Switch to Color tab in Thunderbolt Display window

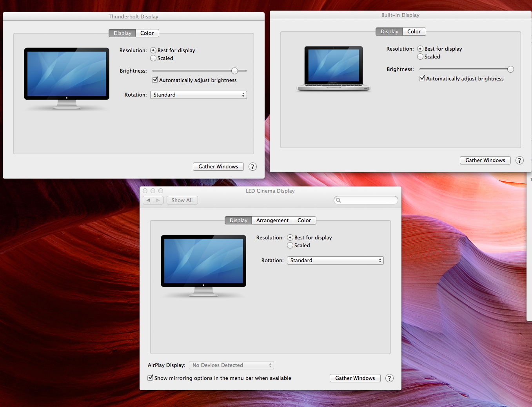[147, 33]
